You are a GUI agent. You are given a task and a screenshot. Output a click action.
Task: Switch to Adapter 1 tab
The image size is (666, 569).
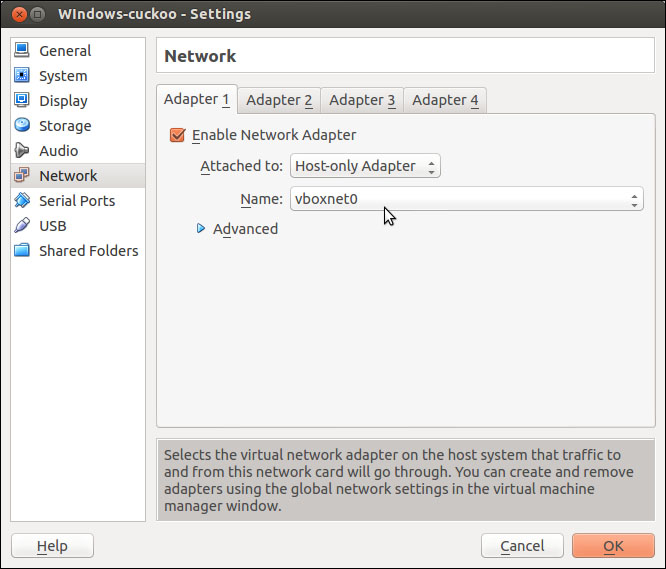(197, 99)
